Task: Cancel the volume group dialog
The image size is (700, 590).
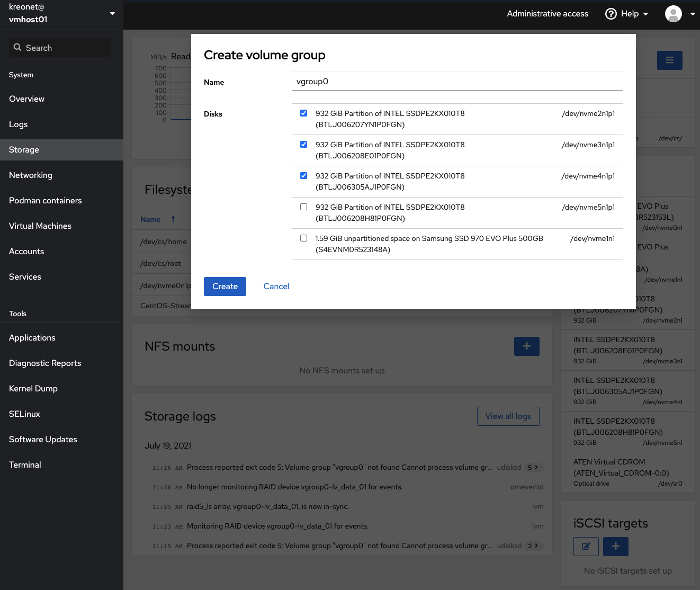Action: pos(276,287)
